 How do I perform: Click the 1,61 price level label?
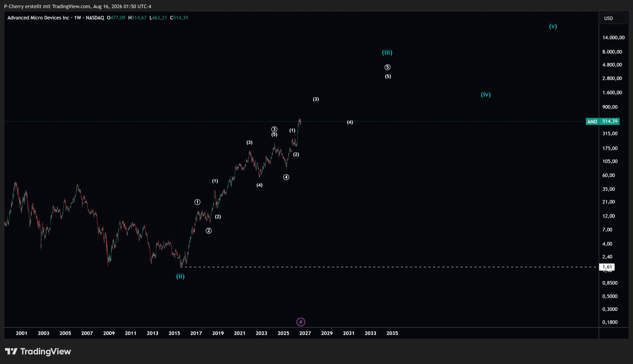point(607,267)
